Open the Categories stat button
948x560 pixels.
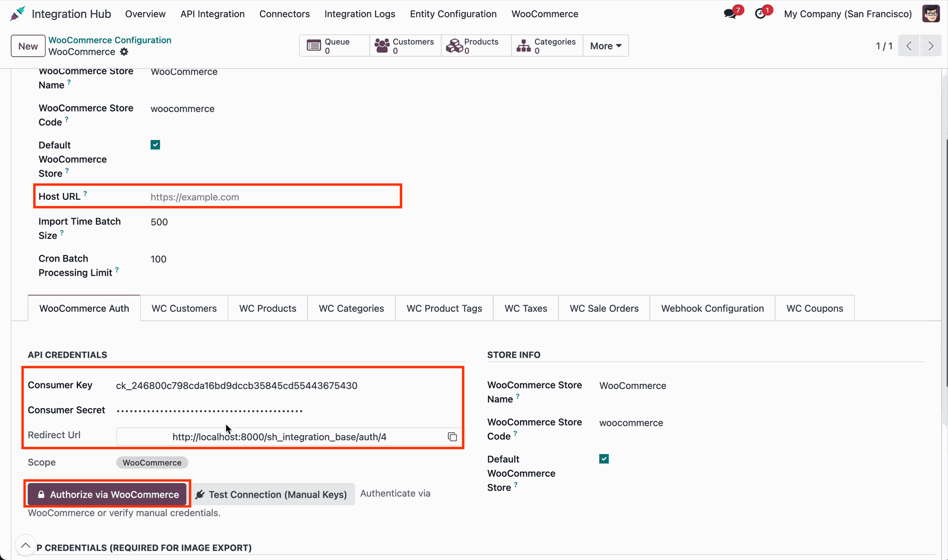(547, 46)
